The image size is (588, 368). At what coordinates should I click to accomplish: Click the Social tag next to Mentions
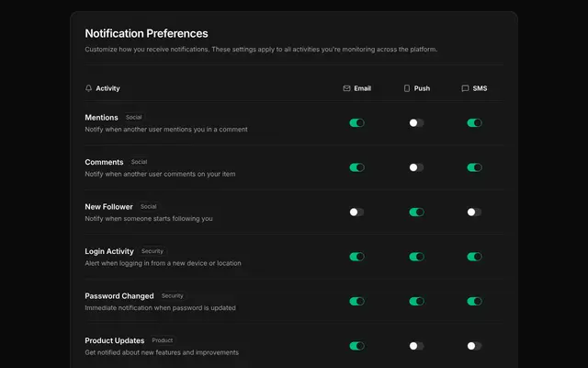pyautogui.click(x=133, y=117)
